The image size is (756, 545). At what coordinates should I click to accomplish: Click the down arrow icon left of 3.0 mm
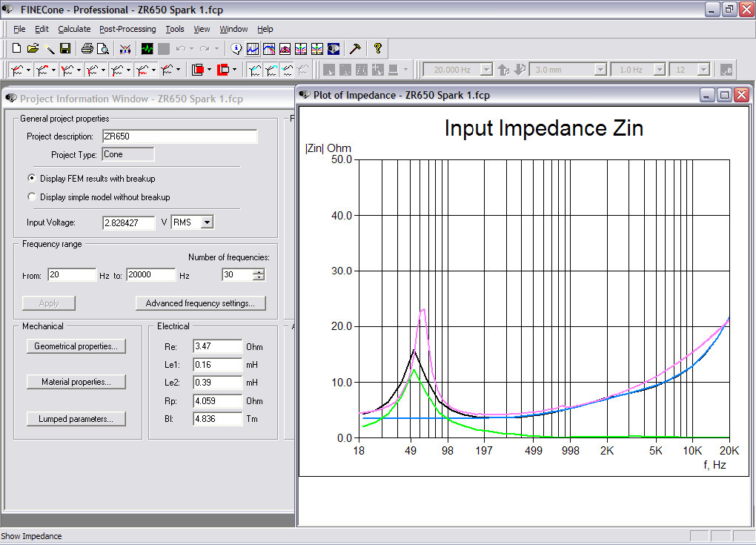pos(520,70)
